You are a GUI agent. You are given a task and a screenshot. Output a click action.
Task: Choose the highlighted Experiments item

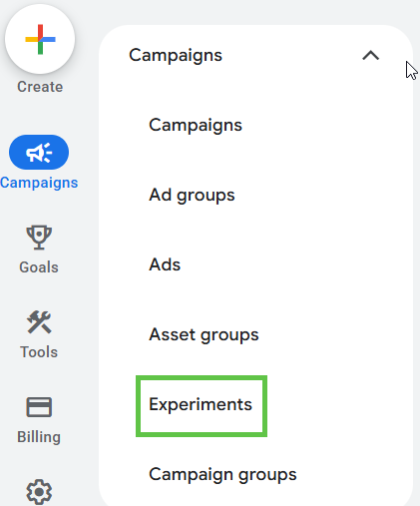click(201, 404)
